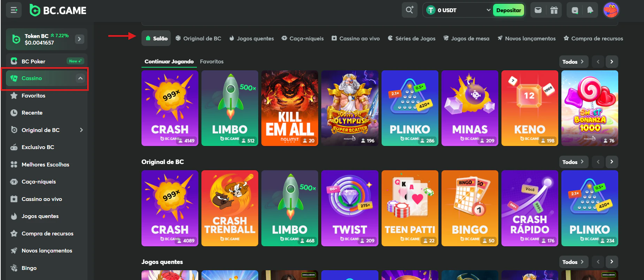Viewport: 644px width, 280px height.
Task: Show next games in Jogos quentes row
Action: [612, 262]
